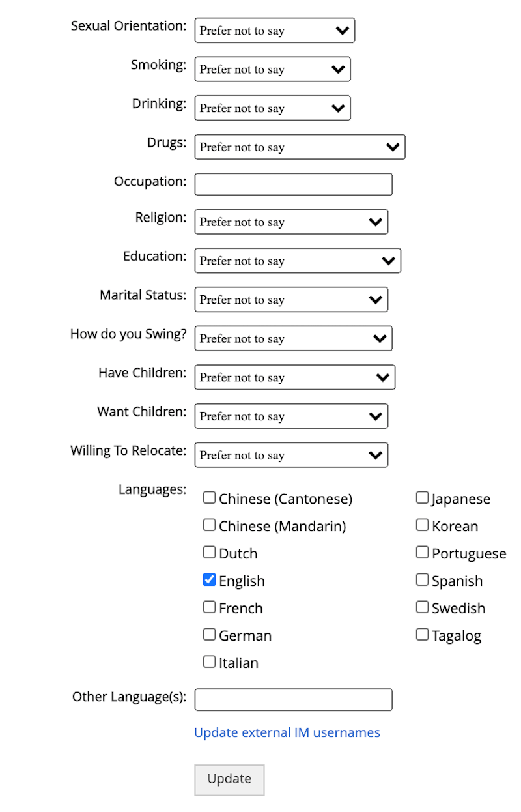Viewport: 521px width, 812px height.
Task: Open the Update external IM usernames link
Action: click(x=287, y=732)
